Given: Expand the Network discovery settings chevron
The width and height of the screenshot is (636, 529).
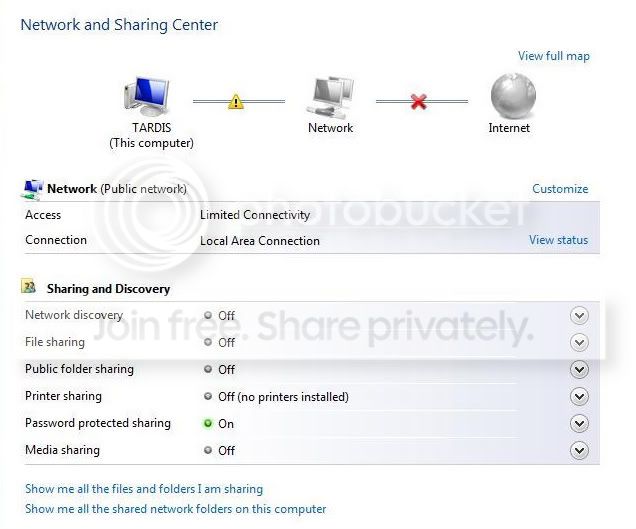Looking at the screenshot, I should click(579, 316).
